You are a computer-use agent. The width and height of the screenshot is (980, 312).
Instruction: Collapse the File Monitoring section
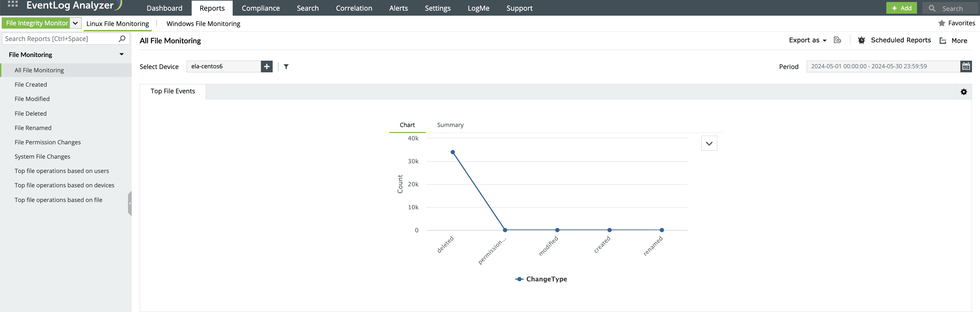coord(121,54)
